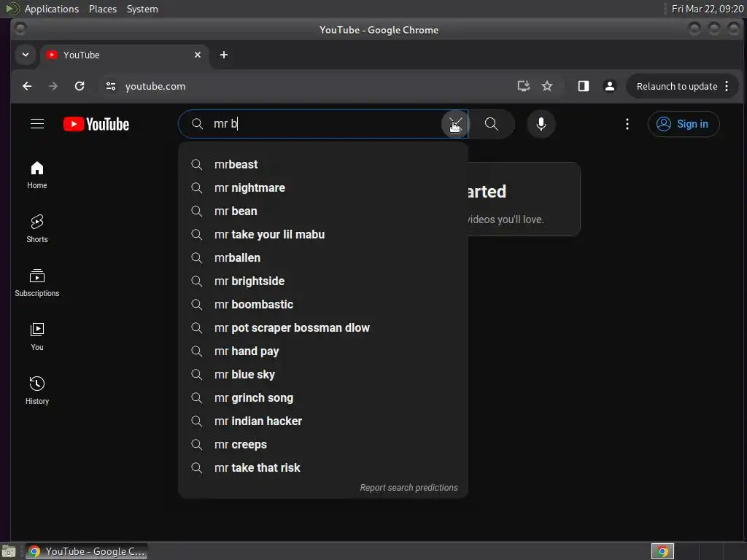The height and width of the screenshot is (560, 747).
Task: Click Relaunch to update
Action: (676, 86)
